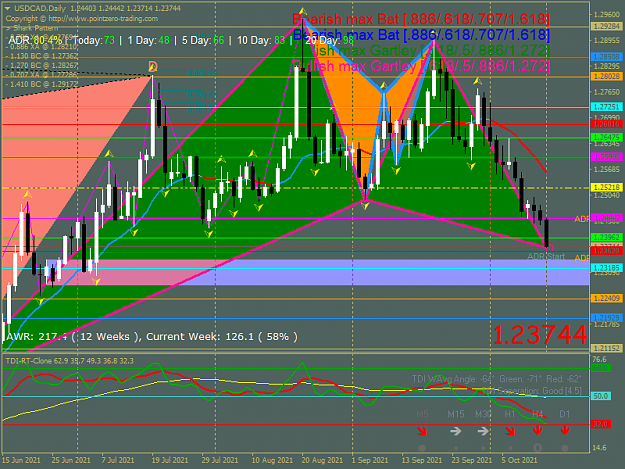The width and height of the screenshot is (625, 469).
Task: Click the Today: 73 value
Action: pos(94,40)
